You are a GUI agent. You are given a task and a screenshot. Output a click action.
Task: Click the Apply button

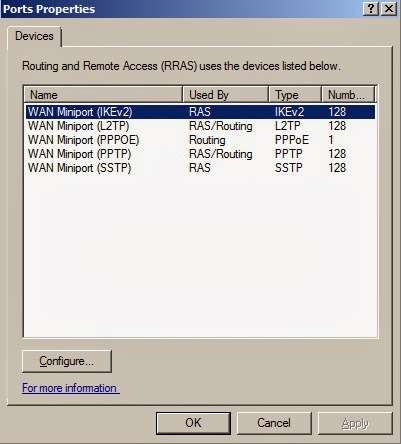pos(355,423)
